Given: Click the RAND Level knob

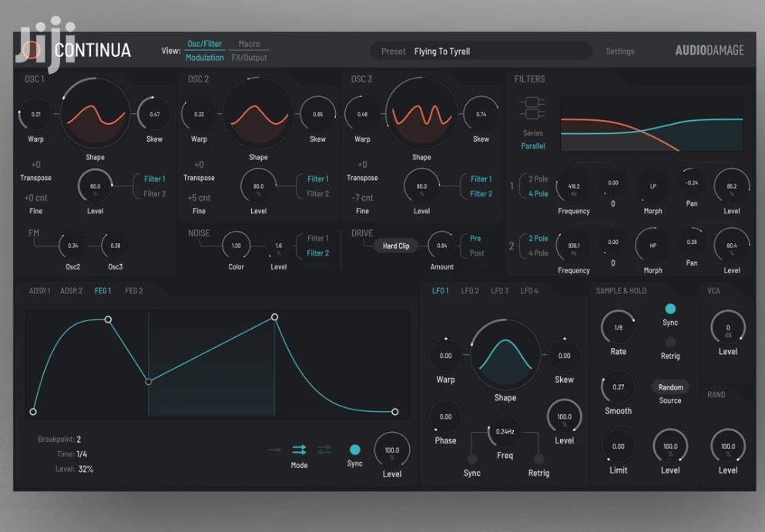Looking at the screenshot, I should tap(728, 447).
